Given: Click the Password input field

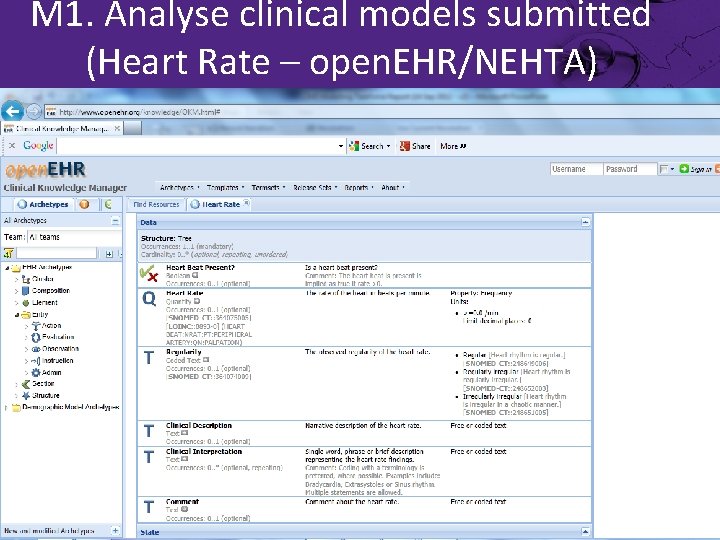Looking at the screenshot, I should click(x=630, y=169).
